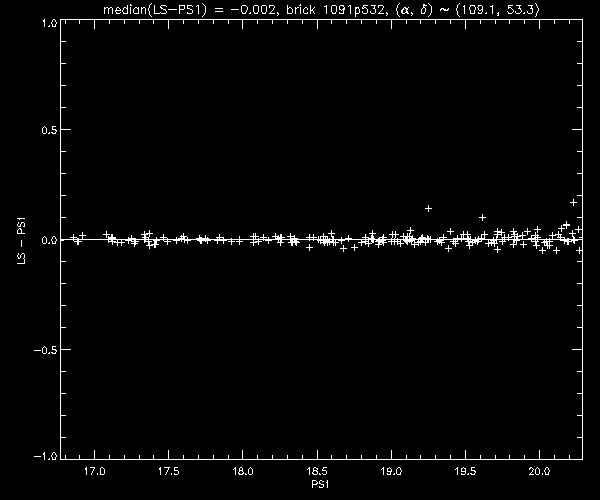Click y-axis tick label 0.0
This screenshot has height=500, width=600.
coord(49,240)
